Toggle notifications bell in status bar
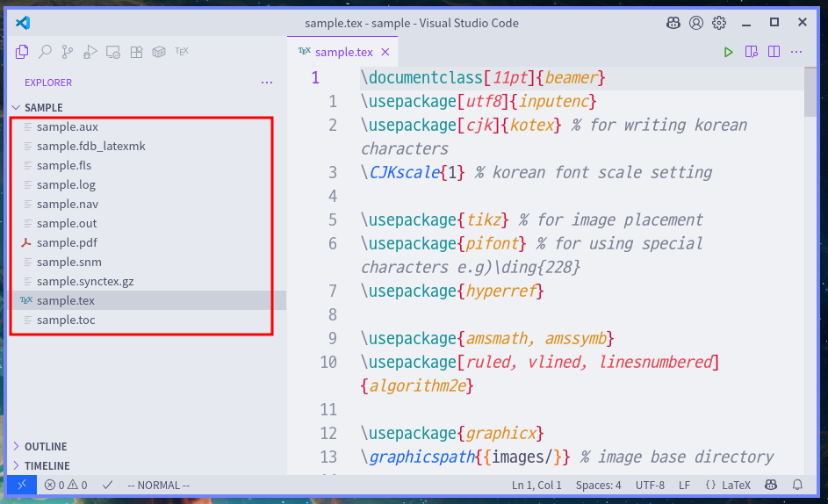This screenshot has width=828, height=504. pyautogui.click(x=797, y=485)
